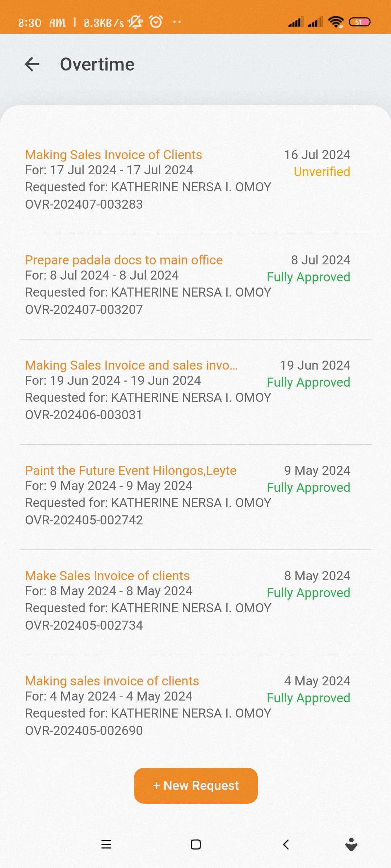The height and width of the screenshot is (868, 391).
Task: Tap the back arrow beside Overtime
Action: click(32, 64)
